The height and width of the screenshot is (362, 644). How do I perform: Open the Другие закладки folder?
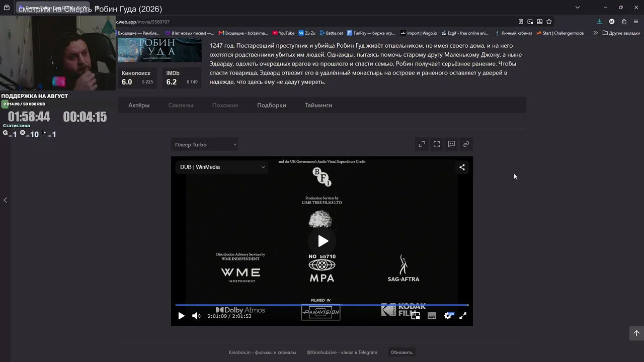coord(621,33)
